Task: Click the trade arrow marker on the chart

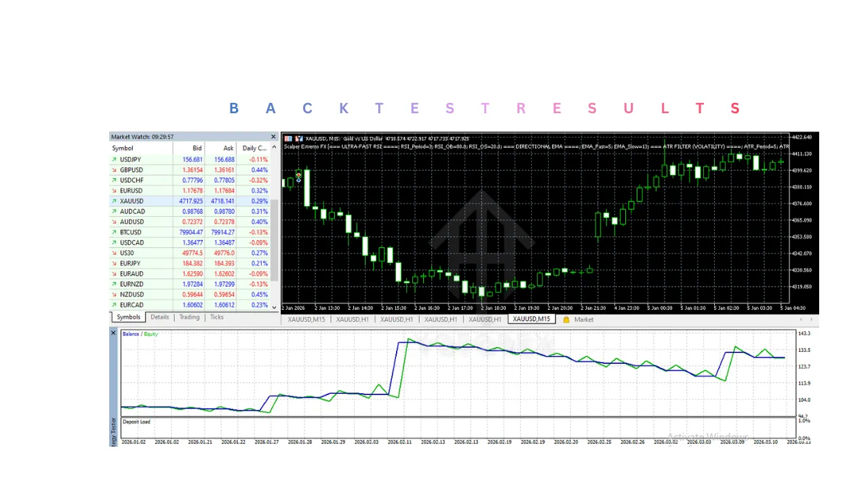Action: point(298,177)
